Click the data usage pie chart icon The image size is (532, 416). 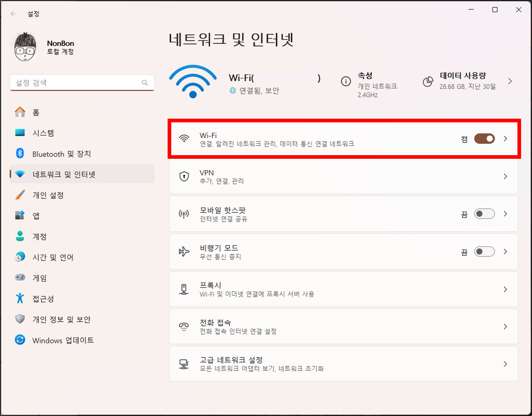(428, 81)
